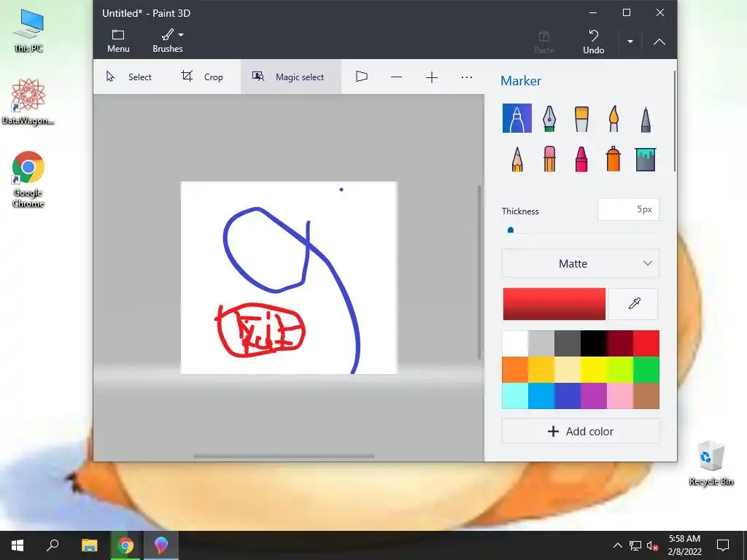Pick the purple color swatch
The width and height of the screenshot is (747, 560).
click(x=594, y=396)
